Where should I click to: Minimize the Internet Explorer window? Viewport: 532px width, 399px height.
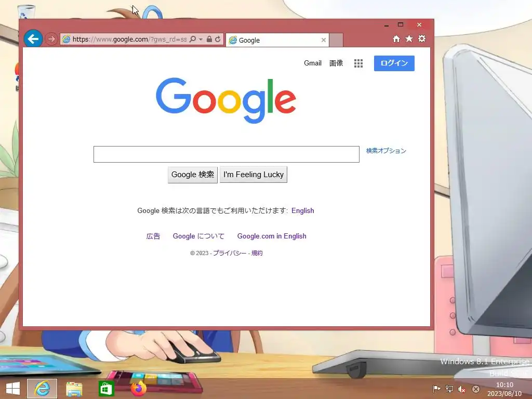coord(386,25)
